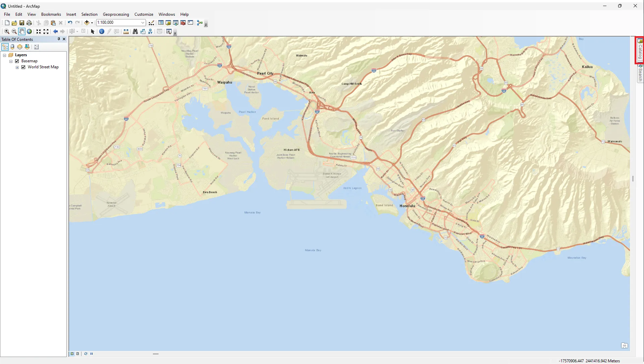Open the Catalog window toolbar icon
Screen dimensions: 644x364
click(x=168, y=23)
